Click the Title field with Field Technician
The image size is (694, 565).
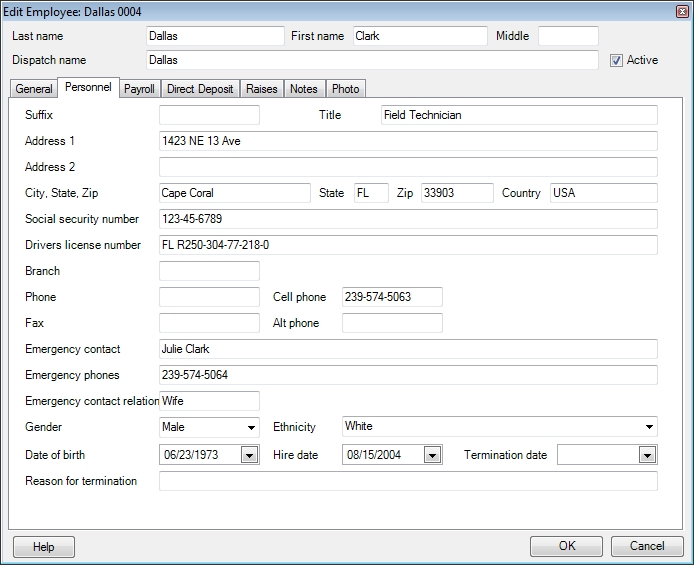tap(519, 115)
